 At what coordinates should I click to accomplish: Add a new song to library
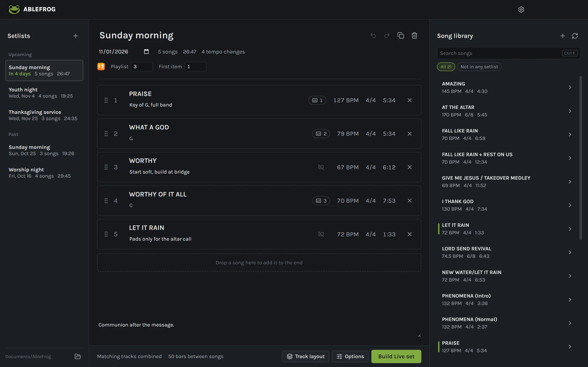(562, 36)
